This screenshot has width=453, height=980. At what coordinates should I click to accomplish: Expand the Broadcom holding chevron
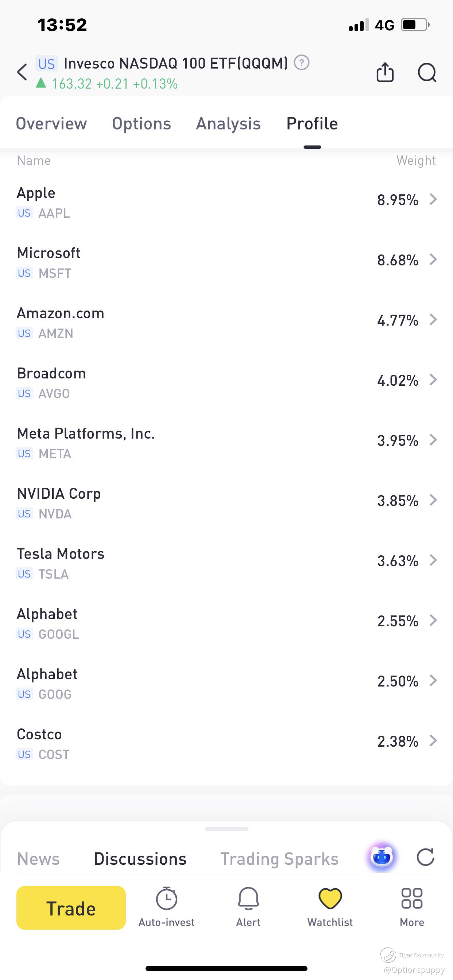(x=433, y=380)
